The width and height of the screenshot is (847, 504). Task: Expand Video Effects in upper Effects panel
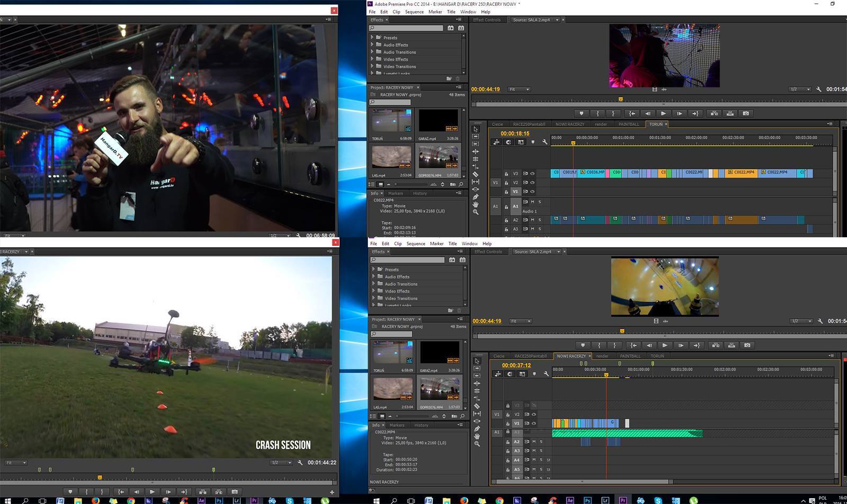click(x=372, y=59)
